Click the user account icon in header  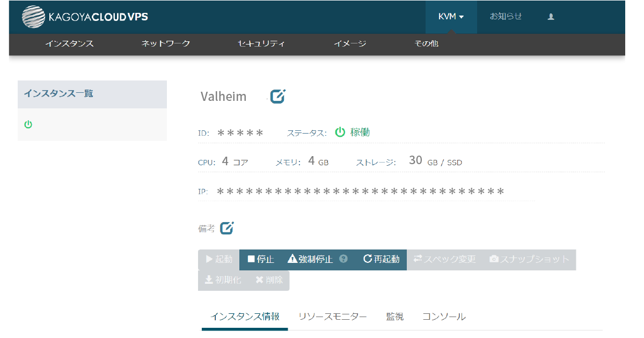[551, 17]
